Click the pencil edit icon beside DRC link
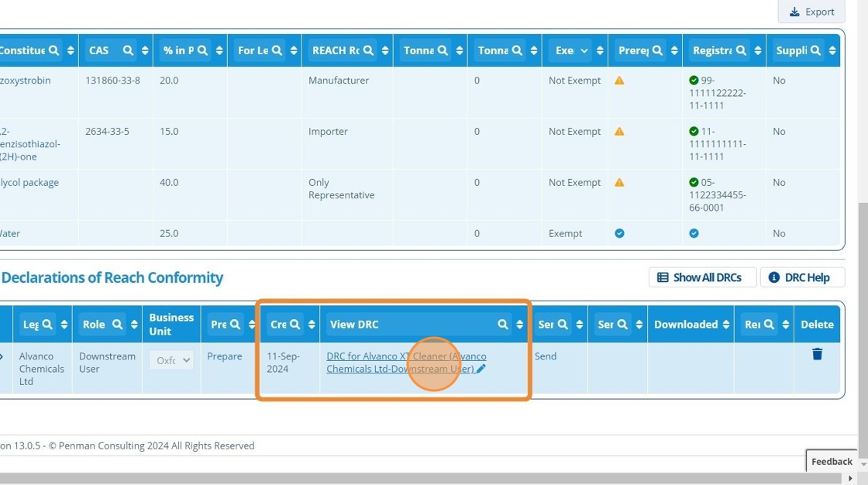868x485 pixels. [x=481, y=369]
